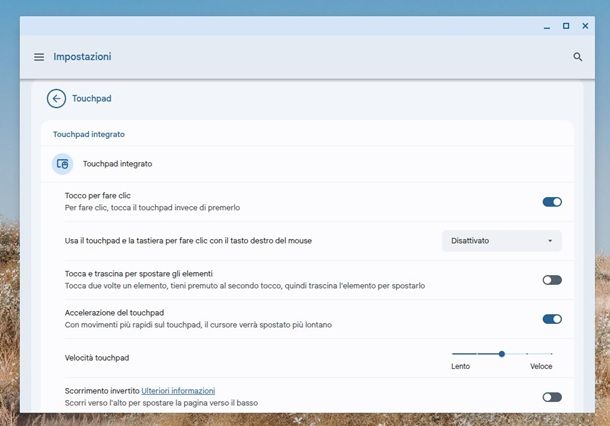Click the Touchpad integrato section header
The image size is (610, 426).
89,134
